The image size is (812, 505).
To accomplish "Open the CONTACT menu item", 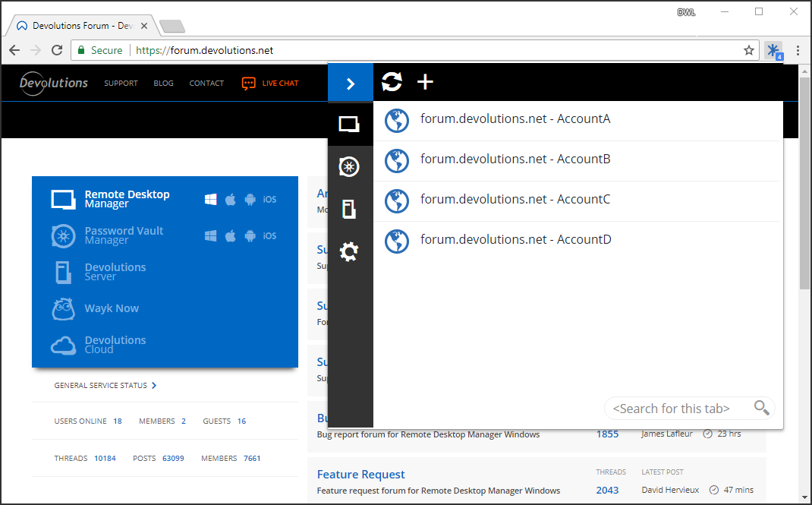I will [x=206, y=83].
